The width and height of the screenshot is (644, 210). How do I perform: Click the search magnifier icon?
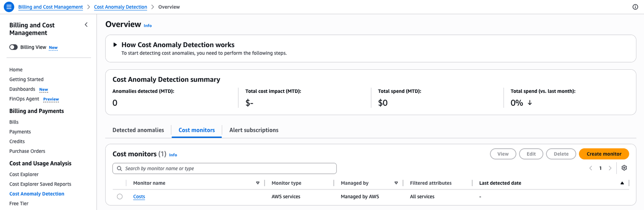(119, 168)
